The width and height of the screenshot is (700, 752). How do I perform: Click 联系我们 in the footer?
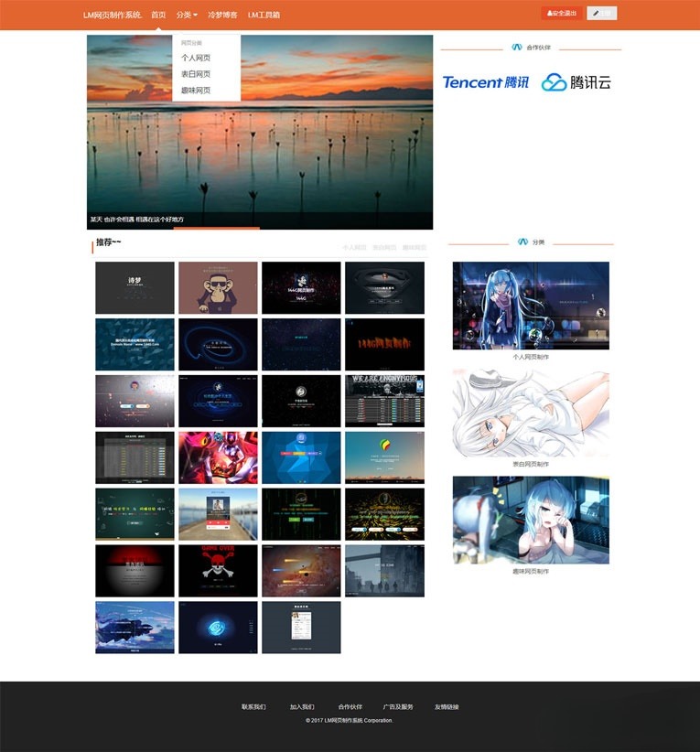tap(253, 706)
